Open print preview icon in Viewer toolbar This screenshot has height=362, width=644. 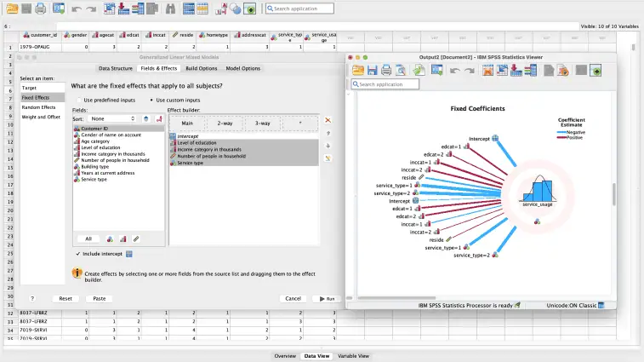tap(401, 71)
